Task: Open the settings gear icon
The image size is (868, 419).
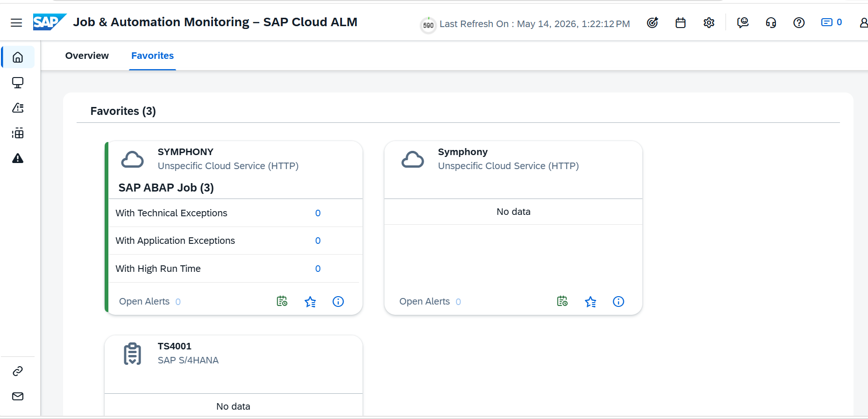Action: [x=709, y=22]
